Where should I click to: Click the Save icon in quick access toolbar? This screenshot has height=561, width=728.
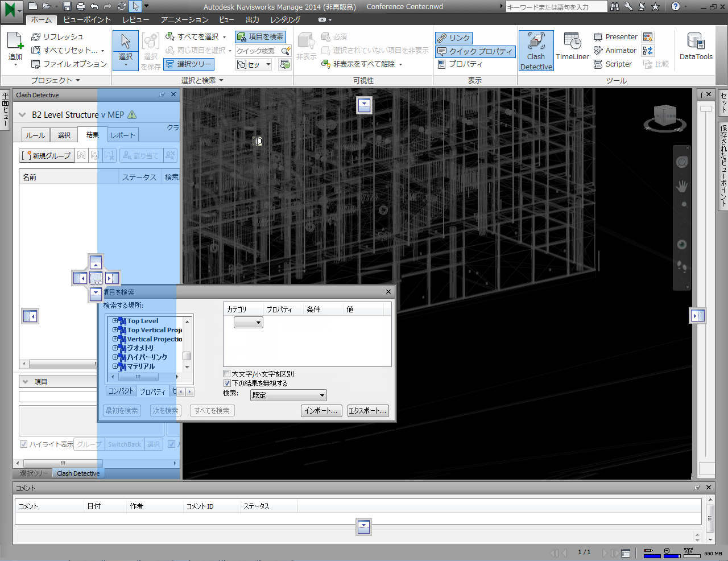(x=67, y=7)
